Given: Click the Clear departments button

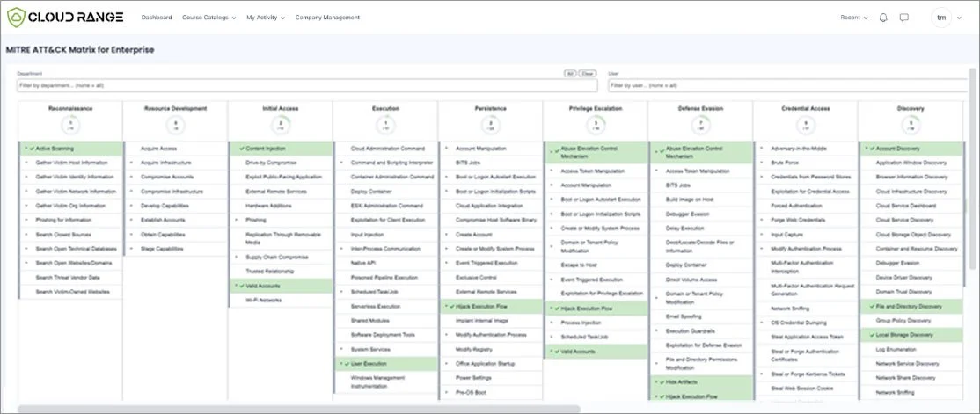Looking at the screenshot, I should (x=588, y=73).
